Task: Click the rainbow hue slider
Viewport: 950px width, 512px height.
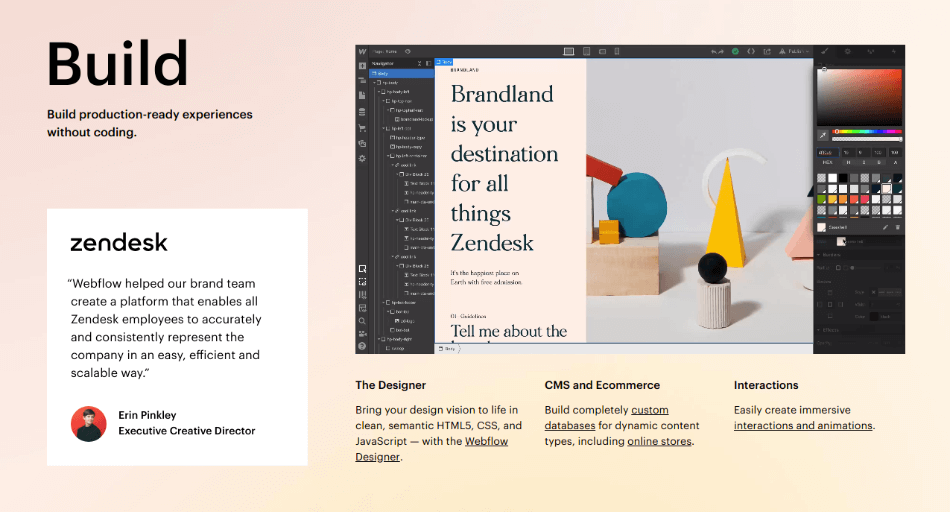Action: [x=867, y=131]
